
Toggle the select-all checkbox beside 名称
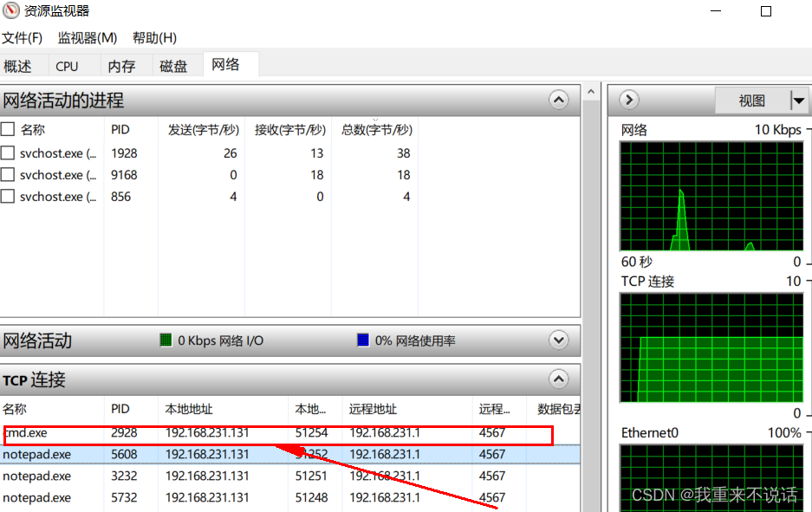click(x=7, y=129)
